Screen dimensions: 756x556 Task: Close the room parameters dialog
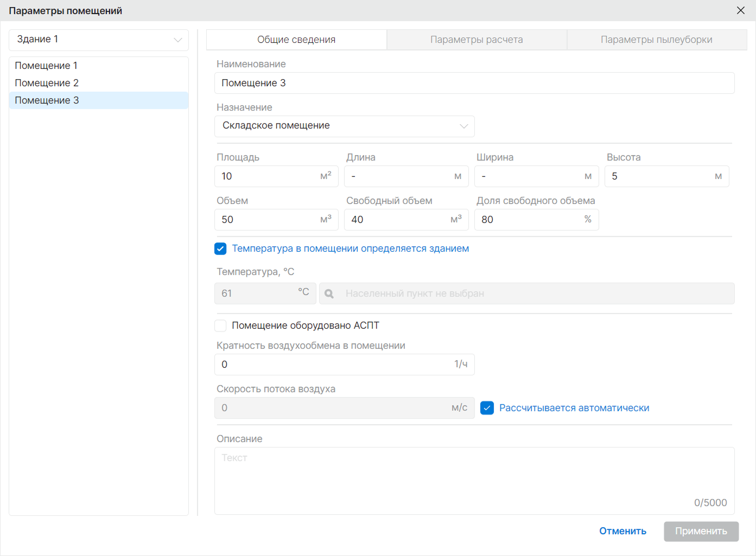tap(741, 10)
